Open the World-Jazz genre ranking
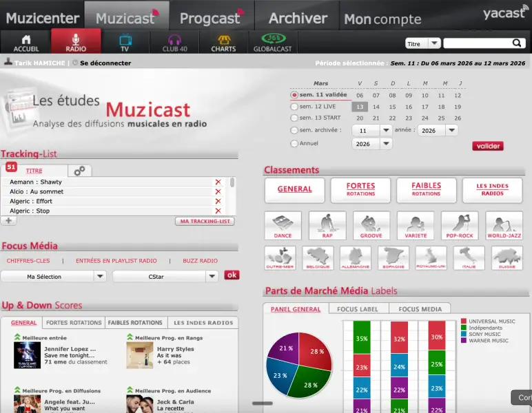 504,226
